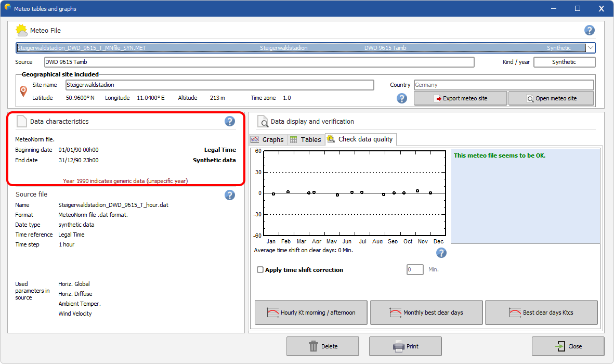Click help icon below the time shift graph
Image resolution: width=614 pixels, height=364 pixels.
(441, 253)
